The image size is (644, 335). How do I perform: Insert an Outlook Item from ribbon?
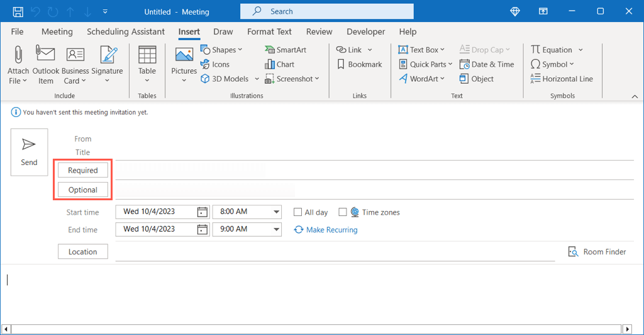(x=46, y=65)
